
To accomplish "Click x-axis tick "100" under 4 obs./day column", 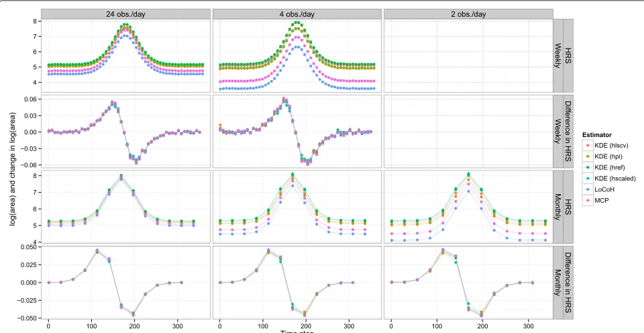I will [263, 325].
